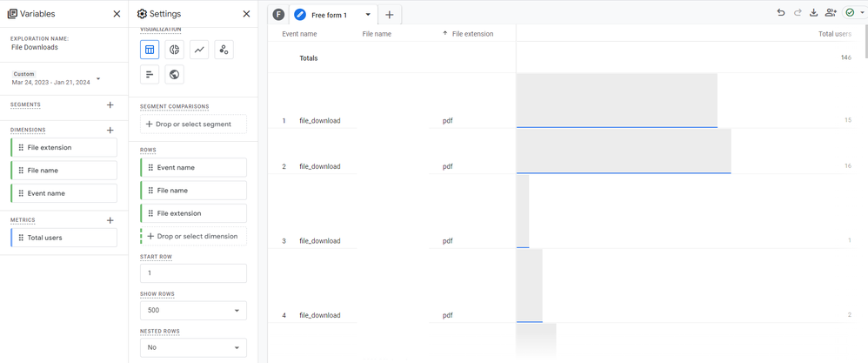Click Drop or select segment
The width and height of the screenshot is (868, 363).
tap(193, 124)
